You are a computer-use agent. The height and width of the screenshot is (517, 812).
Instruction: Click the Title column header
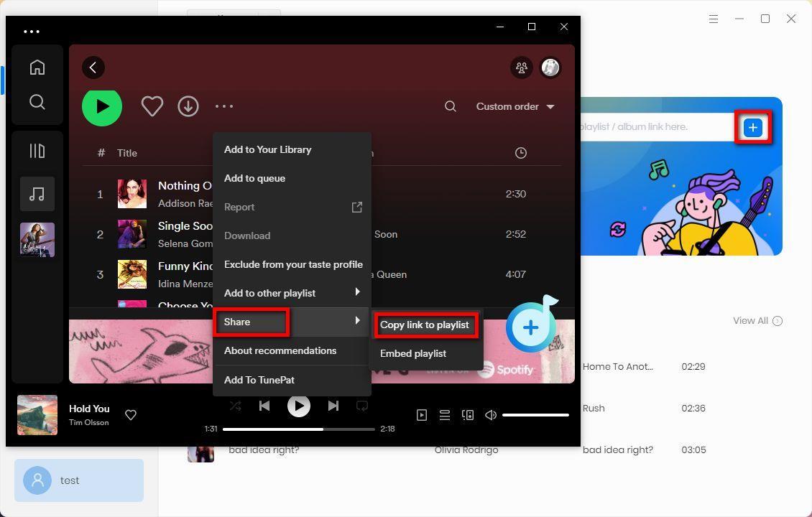[127, 153]
